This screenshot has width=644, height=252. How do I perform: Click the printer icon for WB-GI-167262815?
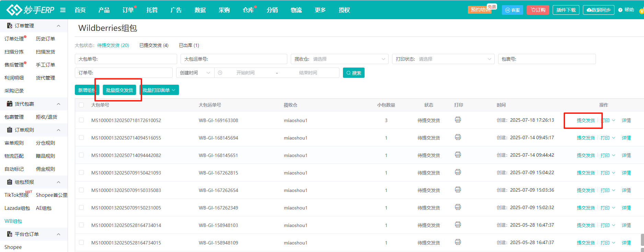click(458, 172)
